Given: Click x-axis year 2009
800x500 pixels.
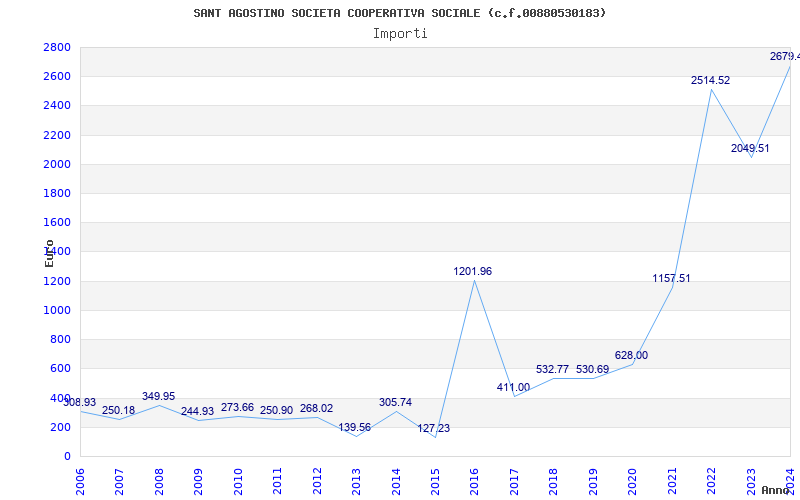Looking at the screenshot, I should (x=198, y=481).
